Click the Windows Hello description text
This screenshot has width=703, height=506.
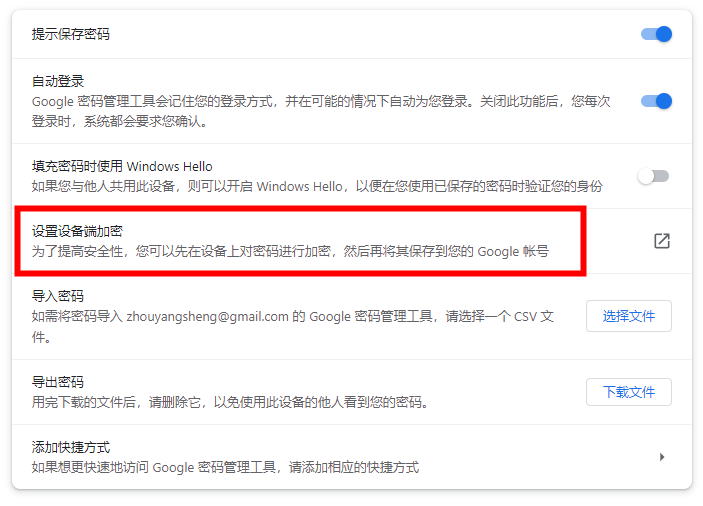point(317,186)
